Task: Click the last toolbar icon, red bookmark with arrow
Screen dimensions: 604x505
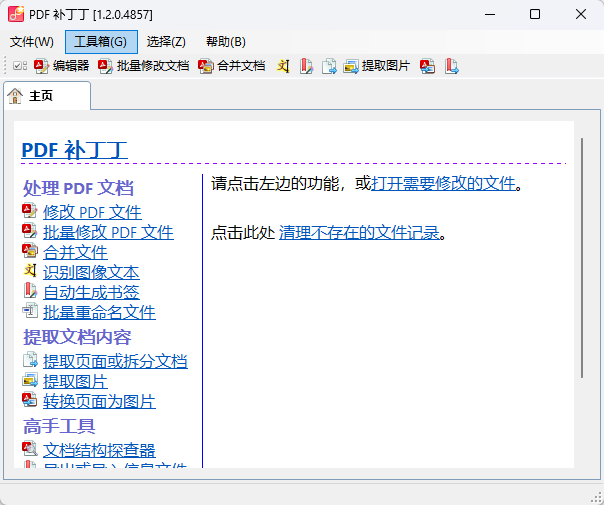Action: click(451, 66)
